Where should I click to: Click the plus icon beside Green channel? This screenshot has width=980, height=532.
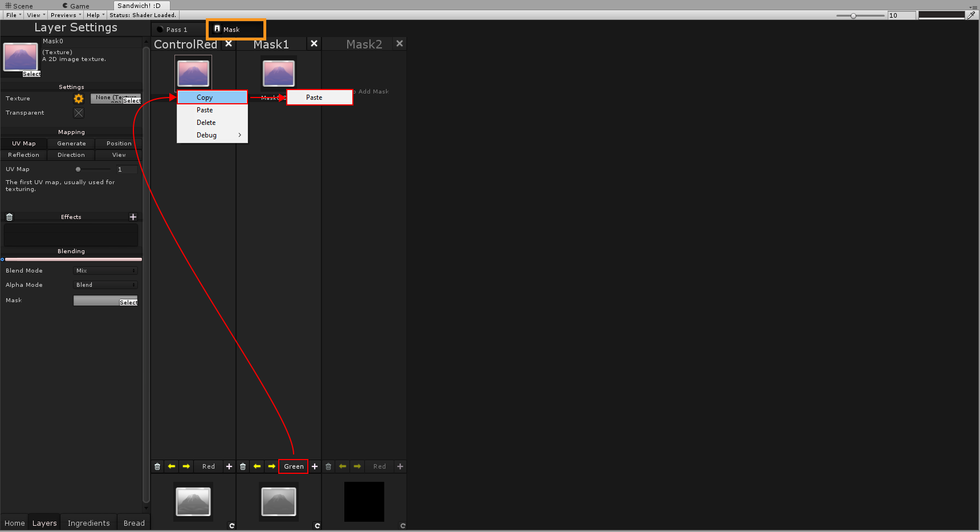[x=315, y=466]
